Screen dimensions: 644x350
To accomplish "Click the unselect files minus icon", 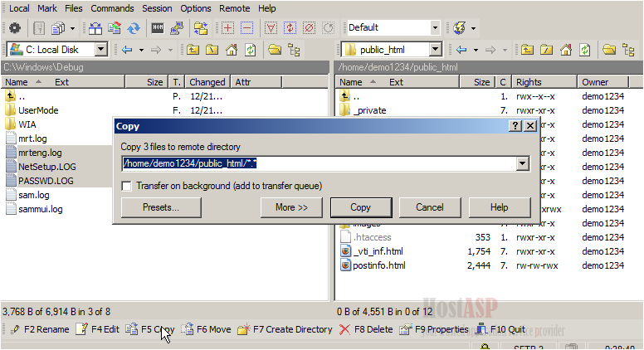I will 246,28.
